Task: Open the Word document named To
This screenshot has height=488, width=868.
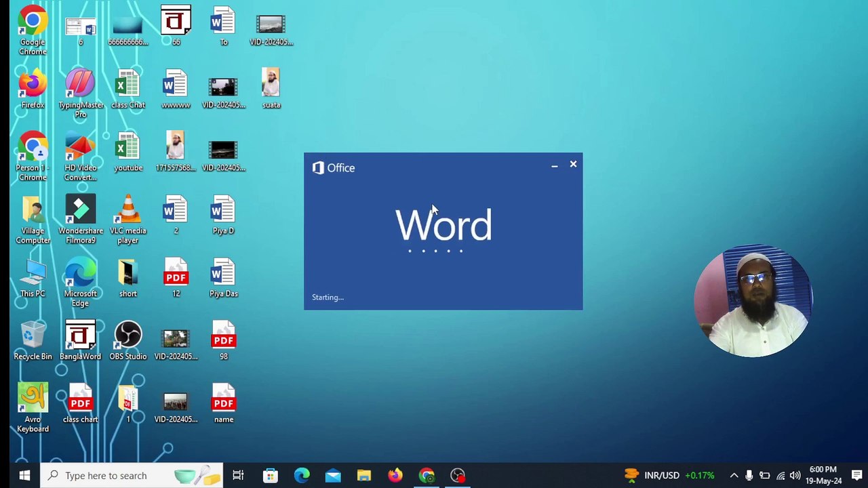Action: click(223, 26)
